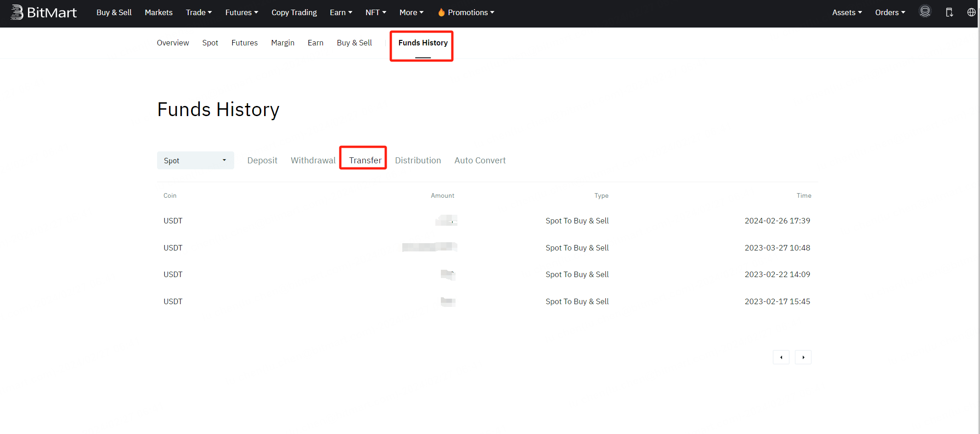Viewport: 980px width, 434px height.
Task: Click the Margin tab link
Action: click(282, 43)
